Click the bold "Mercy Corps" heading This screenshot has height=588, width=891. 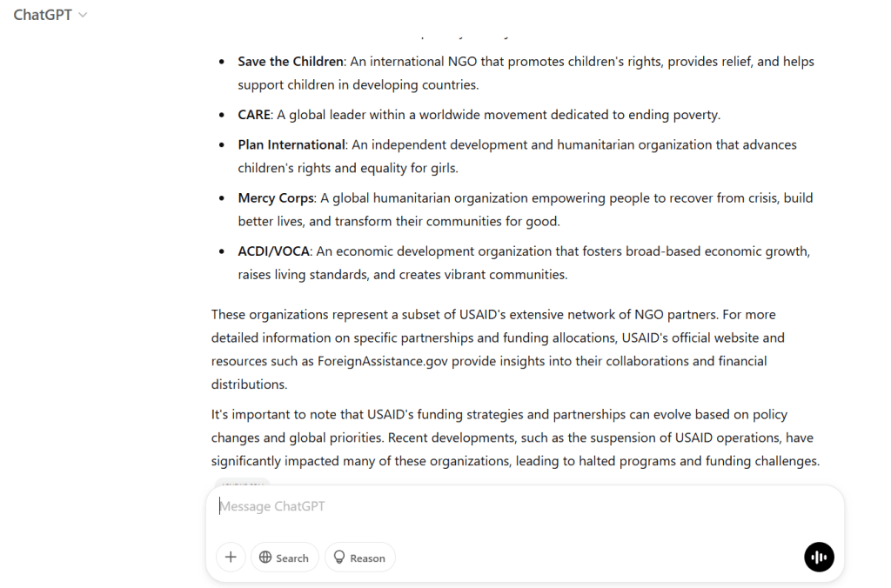point(276,197)
